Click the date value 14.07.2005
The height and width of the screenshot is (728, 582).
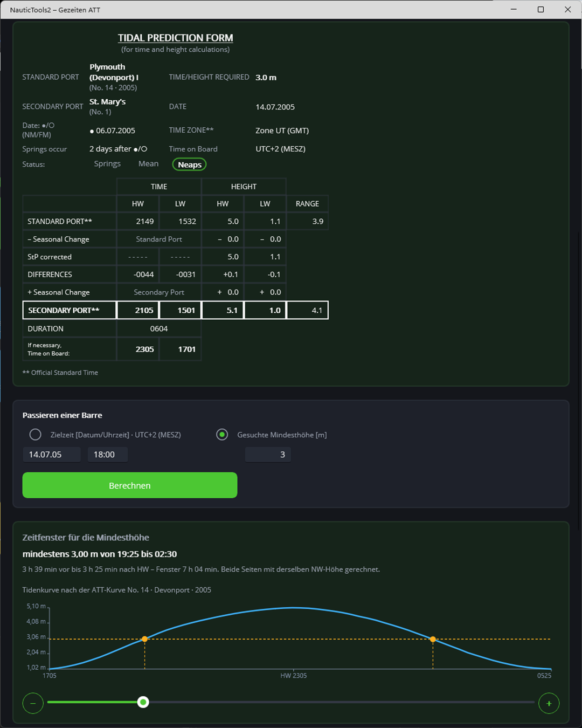point(275,107)
